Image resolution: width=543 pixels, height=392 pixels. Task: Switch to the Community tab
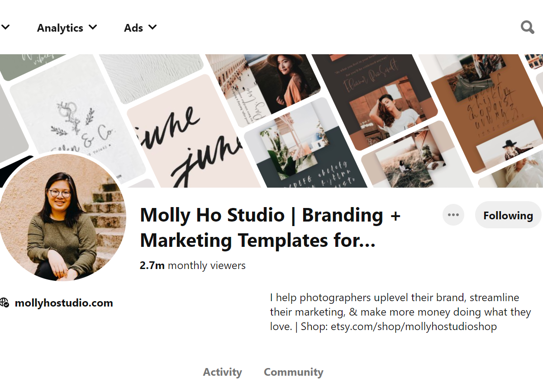pos(294,372)
